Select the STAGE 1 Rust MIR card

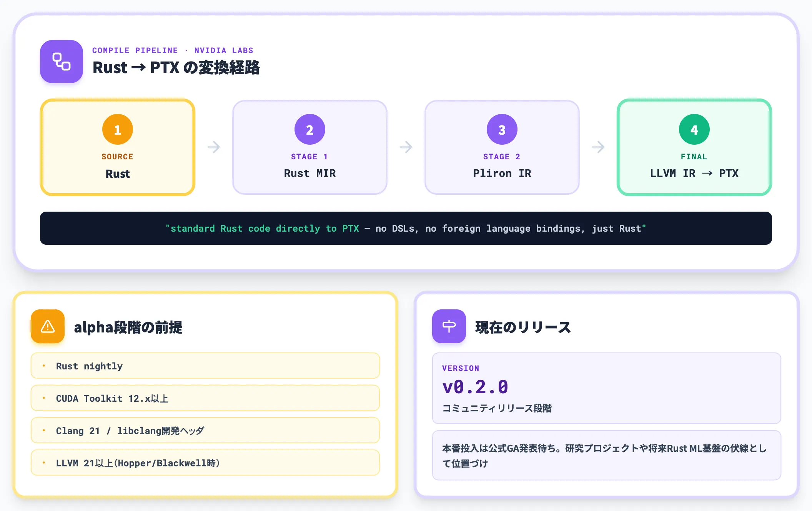pyautogui.click(x=310, y=147)
